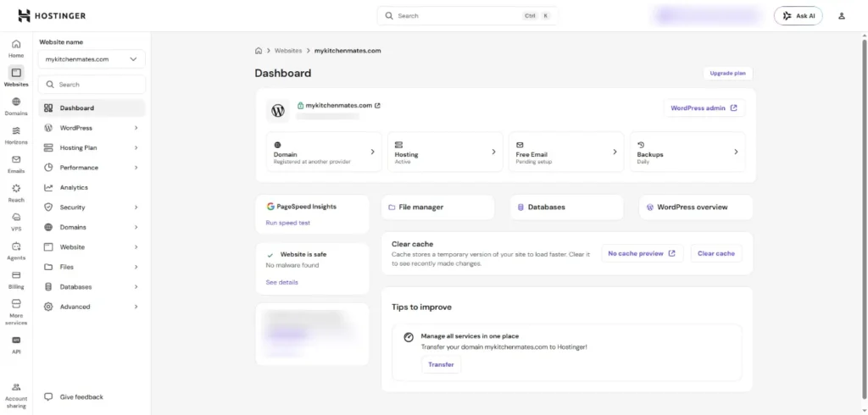The height and width of the screenshot is (415, 868).
Task: Click the WordPress logo in site card
Action: [x=278, y=111]
